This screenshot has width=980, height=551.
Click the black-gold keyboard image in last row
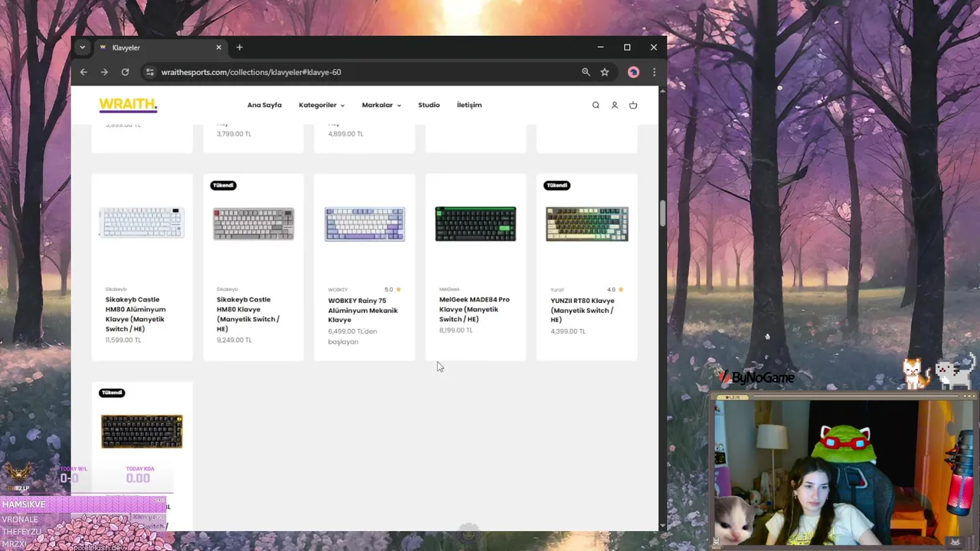[142, 431]
